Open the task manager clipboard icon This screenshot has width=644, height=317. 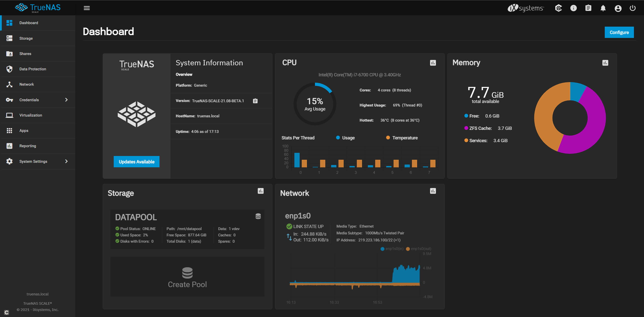click(x=588, y=8)
